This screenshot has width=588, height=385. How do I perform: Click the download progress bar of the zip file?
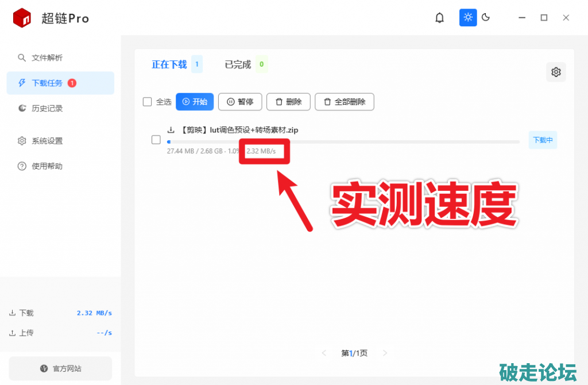343,141
